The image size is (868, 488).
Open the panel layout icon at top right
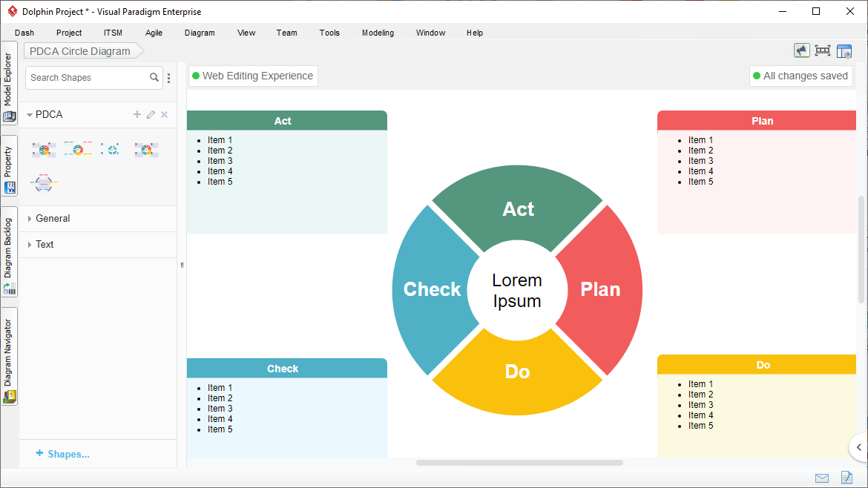click(x=844, y=51)
